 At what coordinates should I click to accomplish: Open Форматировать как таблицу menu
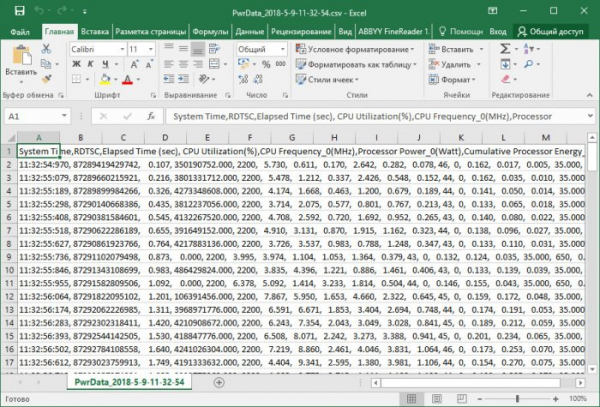(356, 64)
